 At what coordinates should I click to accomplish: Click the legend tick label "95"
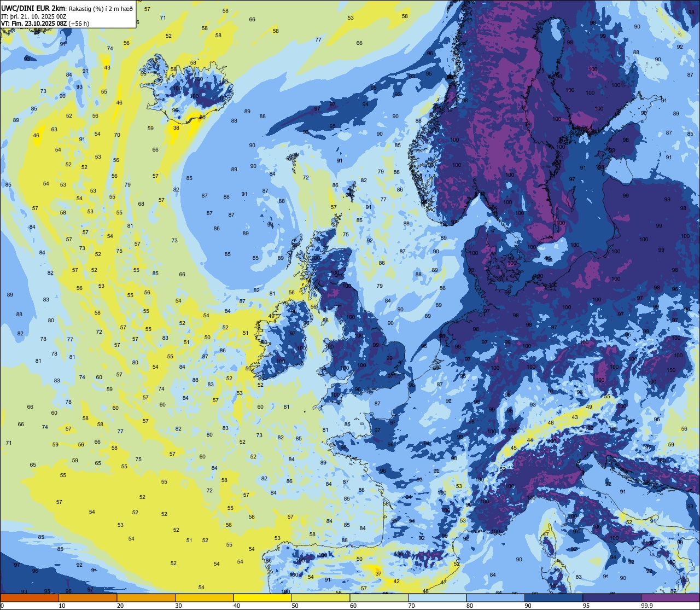pos(586,606)
